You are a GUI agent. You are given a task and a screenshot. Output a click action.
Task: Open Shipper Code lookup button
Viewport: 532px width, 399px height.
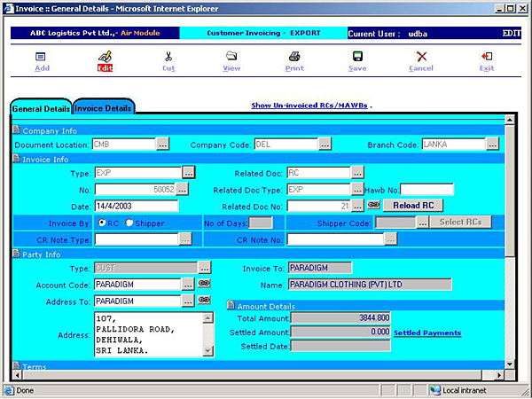pos(422,223)
